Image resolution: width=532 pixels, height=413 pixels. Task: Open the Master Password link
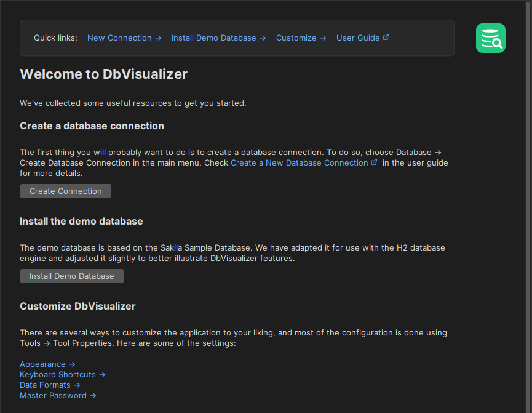click(58, 396)
